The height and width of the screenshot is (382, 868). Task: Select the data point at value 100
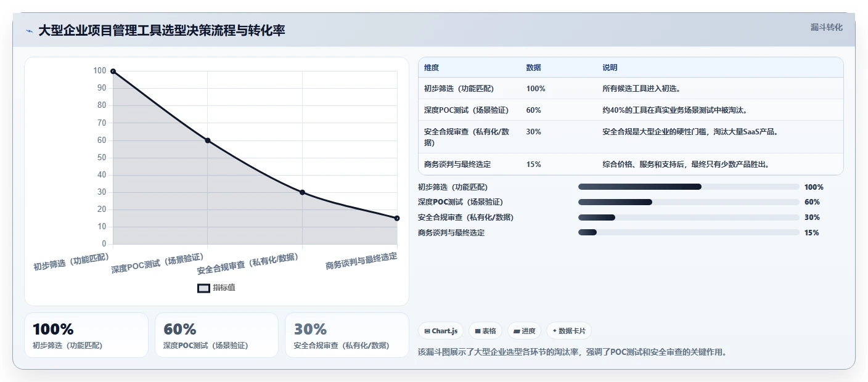point(113,71)
